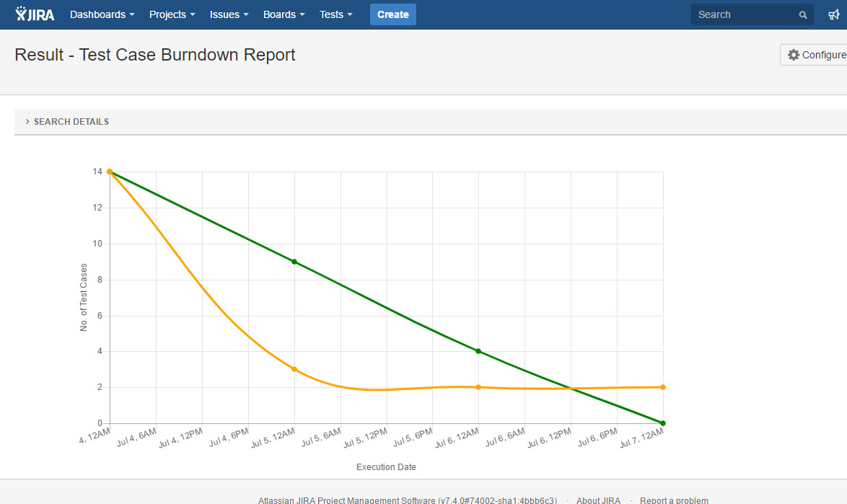Open the Dashboards dropdown menu
This screenshot has width=847, height=504.
pyautogui.click(x=102, y=14)
